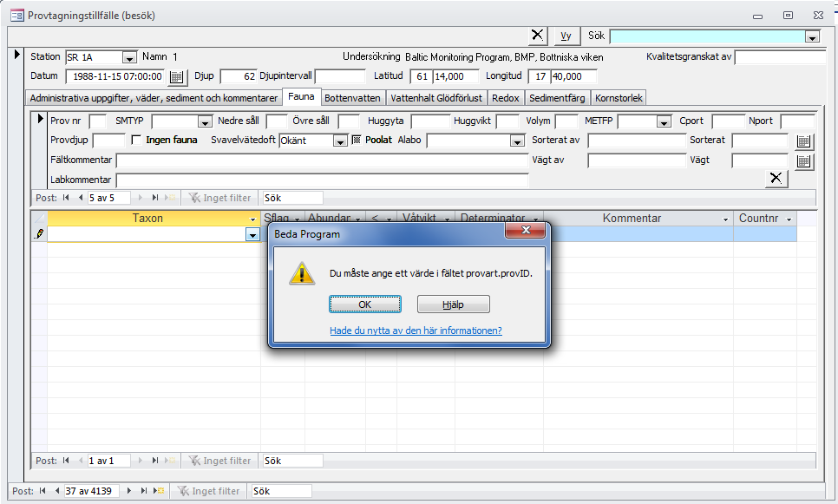Click the Hjälp button in the dialog
The image size is (838, 504).
[x=453, y=304]
